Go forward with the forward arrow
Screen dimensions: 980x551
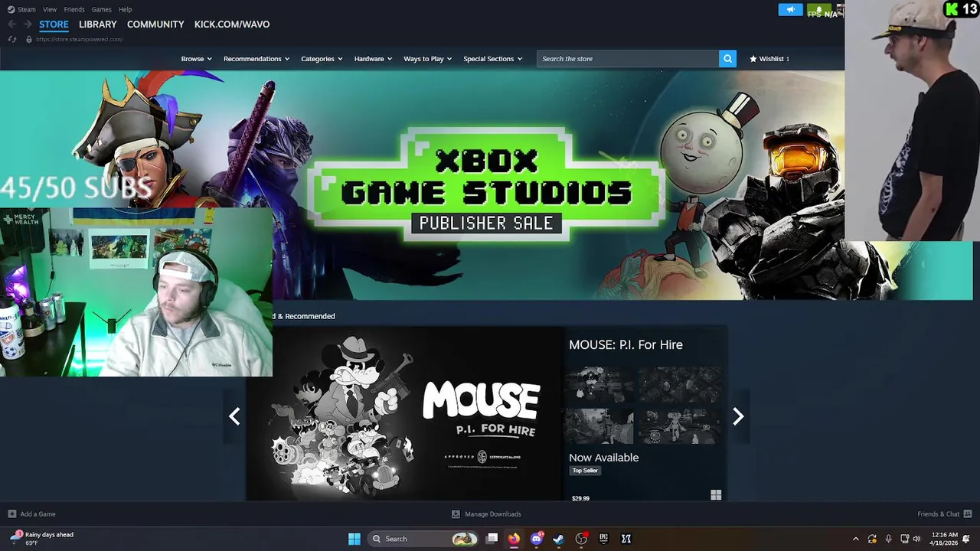[x=28, y=24]
